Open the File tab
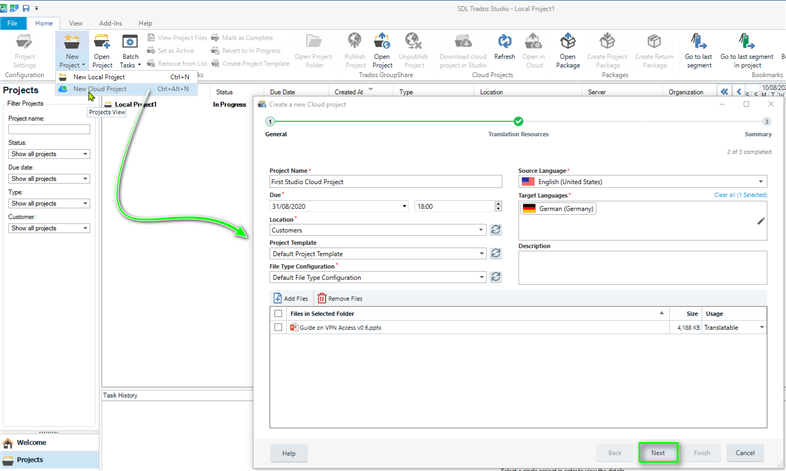 pos(13,23)
